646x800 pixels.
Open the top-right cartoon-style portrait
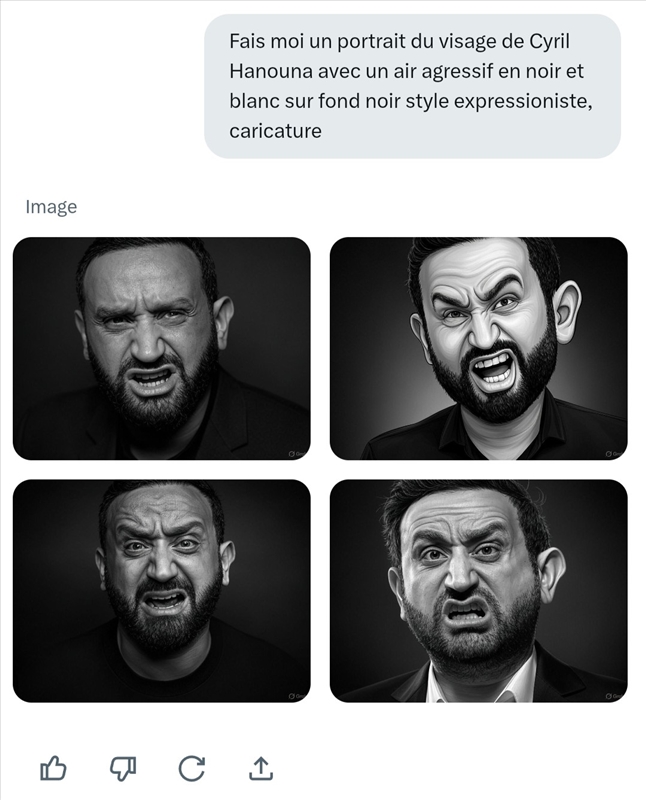click(478, 348)
